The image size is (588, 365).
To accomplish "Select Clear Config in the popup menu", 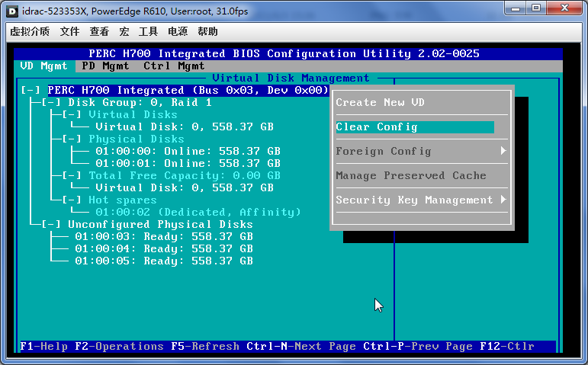I will [415, 127].
